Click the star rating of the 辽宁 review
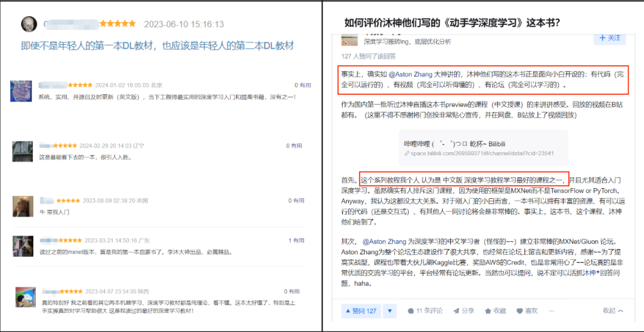This screenshot has height=332, width=644. click(x=65, y=146)
